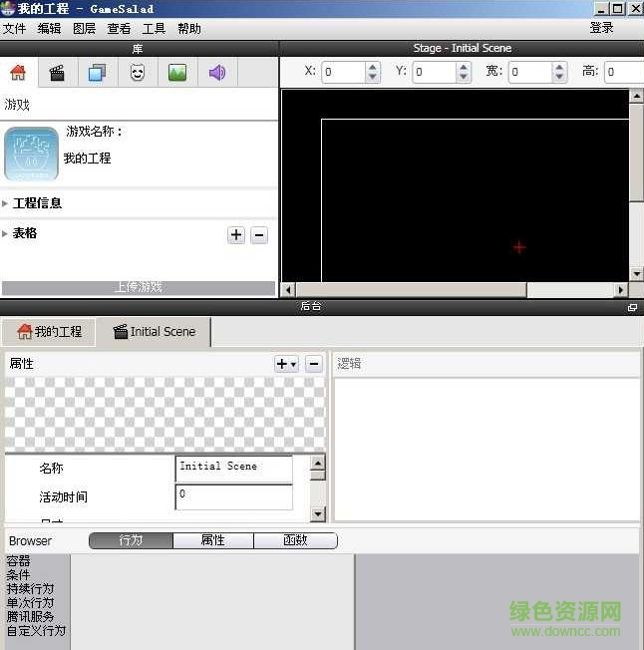
Task: Open the 查看 menu
Action: click(119, 29)
